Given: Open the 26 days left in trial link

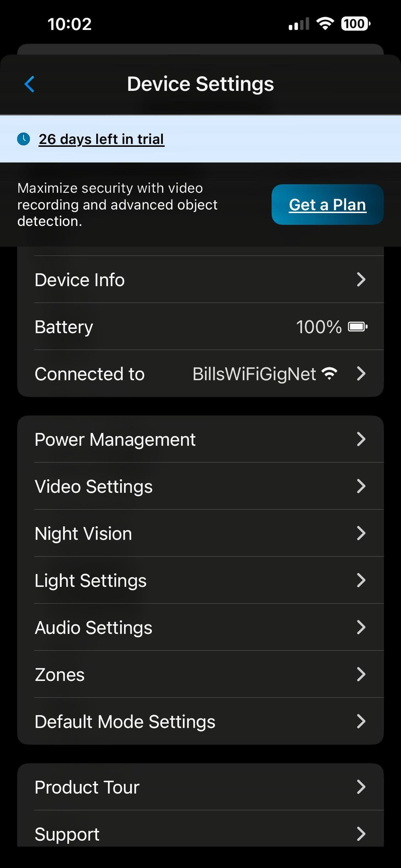Looking at the screenshot, I should (x=101, y=139).
